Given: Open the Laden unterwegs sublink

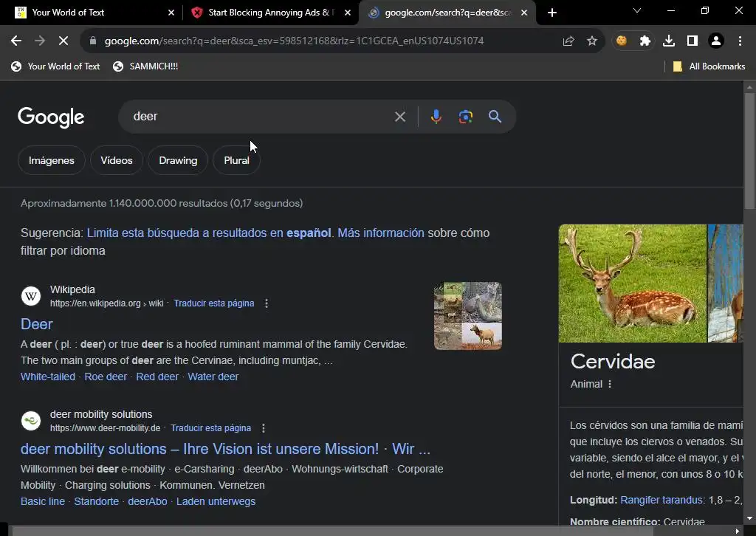Looking at the screenshot, I should pyautogui.click(x=216, y=501).
